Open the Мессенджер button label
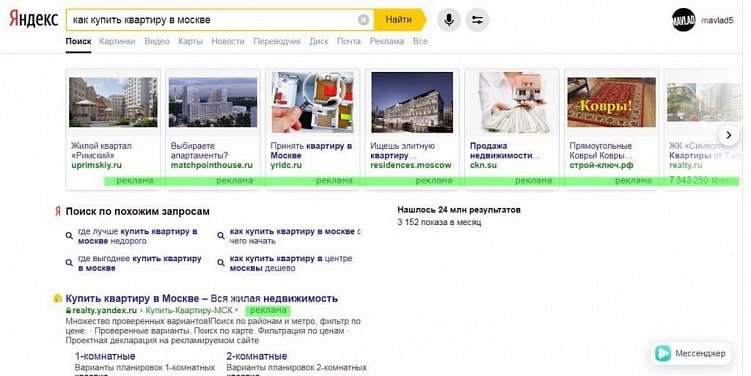Image resolution: width=751 pixels, height=376 pixels. pos(700,353)
